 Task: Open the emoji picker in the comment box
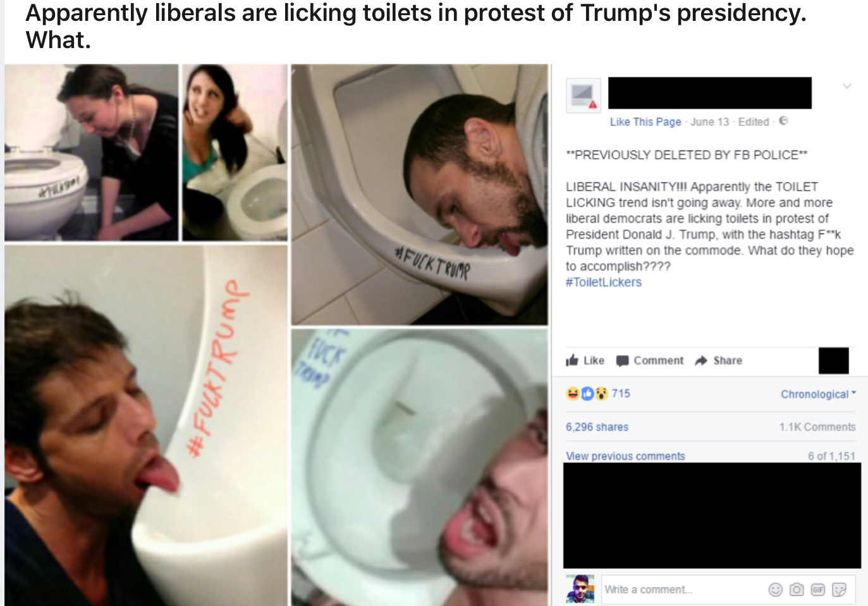pyautogui.click(x=775, y=590)
